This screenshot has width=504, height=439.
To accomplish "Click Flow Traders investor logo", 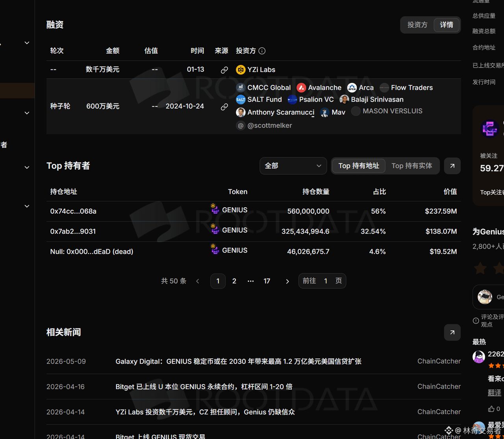I will point(384,88).
